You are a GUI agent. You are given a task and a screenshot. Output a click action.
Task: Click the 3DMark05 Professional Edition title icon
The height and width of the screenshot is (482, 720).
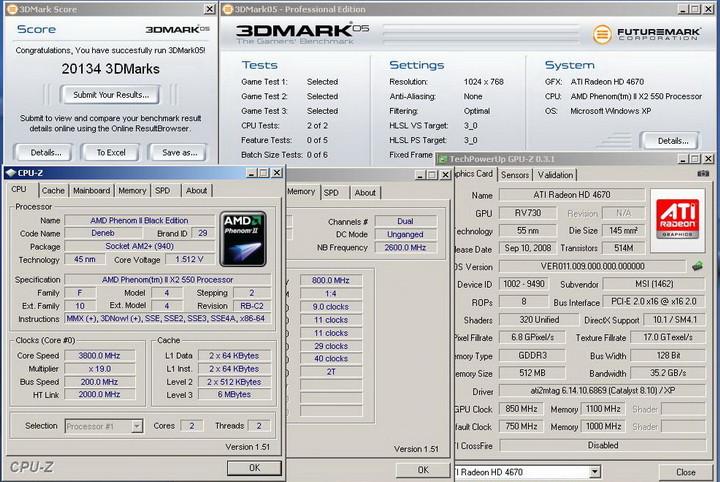pyautogui.click(x=228, y=9)
